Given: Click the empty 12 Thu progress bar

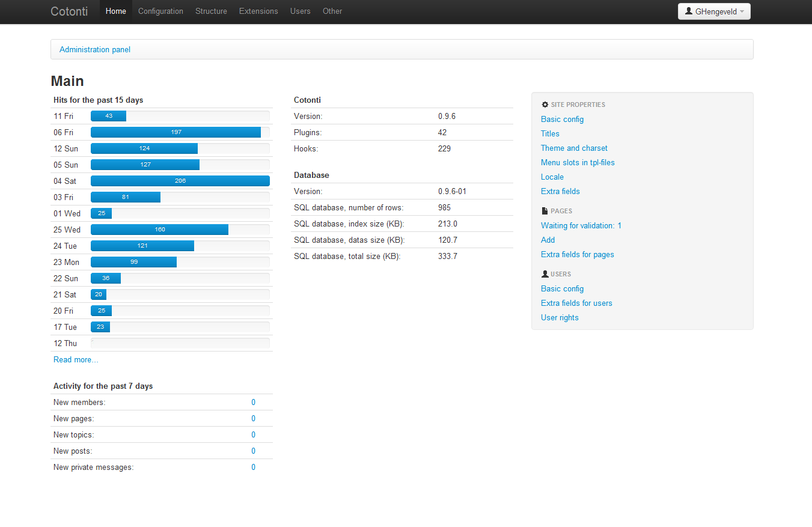Looking at the screenshot, I should click(180, 343).
